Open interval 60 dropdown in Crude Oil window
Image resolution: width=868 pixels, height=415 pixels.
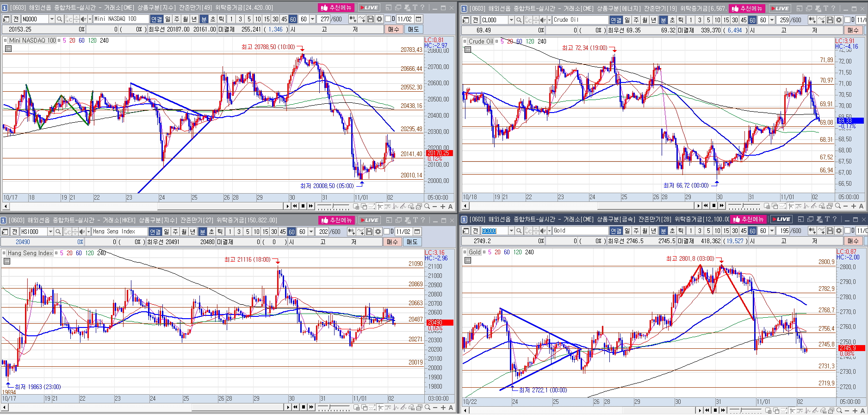(772, 19)
